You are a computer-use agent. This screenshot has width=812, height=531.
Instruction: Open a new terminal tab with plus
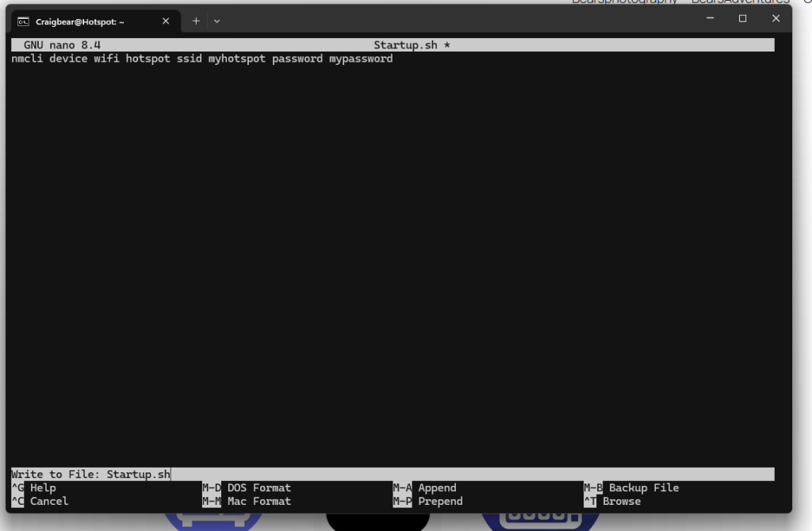coord(196,21)
